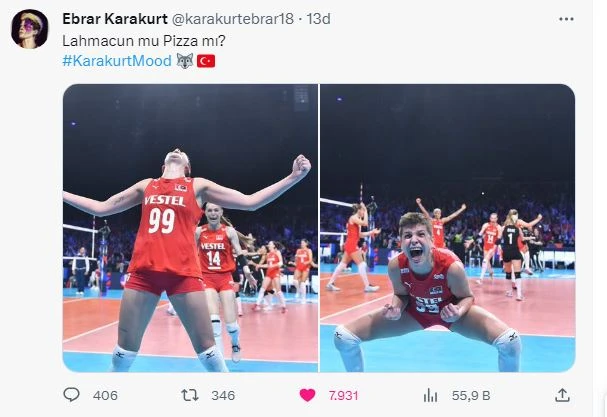This screenshot has width=607, height=417.
Task: Click the 7.931 likes count
Action: coord(343,395)
